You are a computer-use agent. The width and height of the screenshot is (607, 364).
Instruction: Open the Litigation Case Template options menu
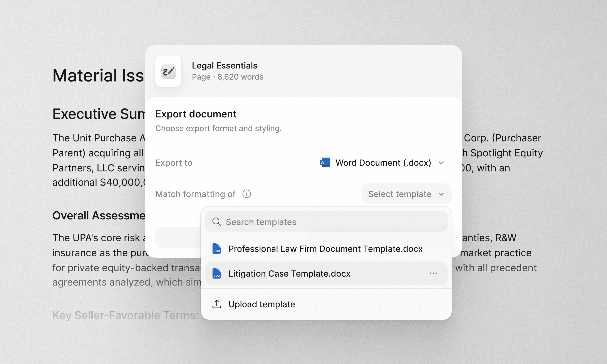(433, 274)
